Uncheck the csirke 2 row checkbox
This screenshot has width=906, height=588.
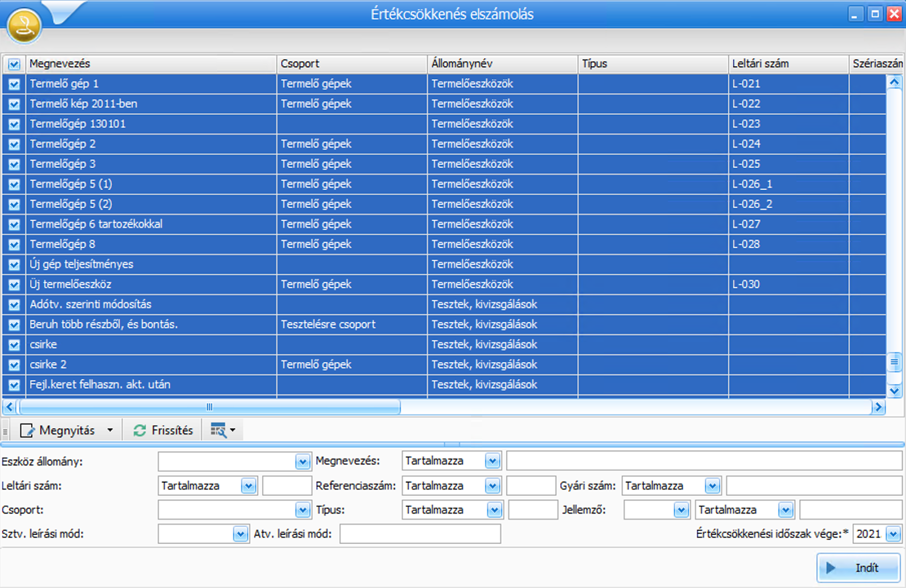tap(14, 365)
